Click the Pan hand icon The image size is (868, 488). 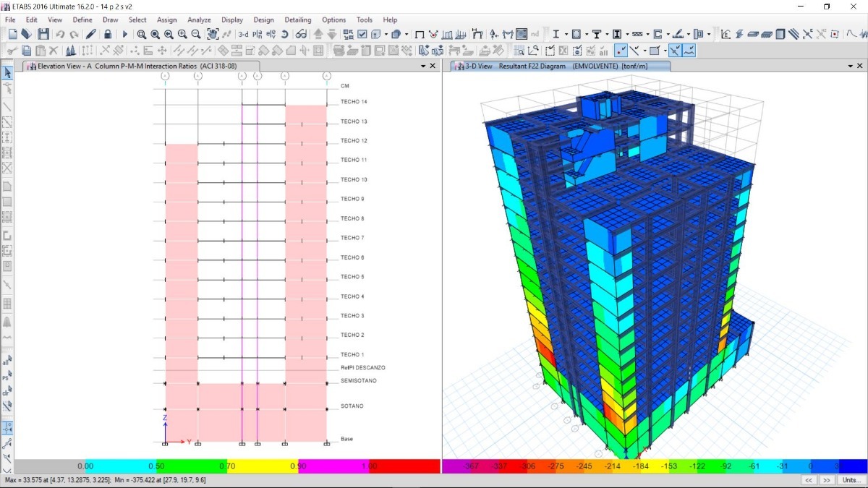tap(213, 34)
